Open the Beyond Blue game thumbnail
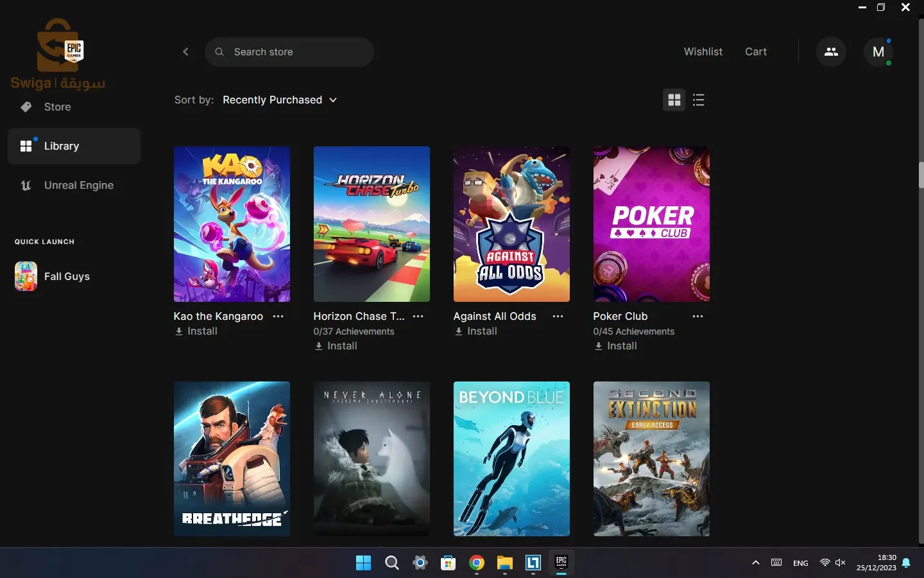The width and height of the screenshot is (924, 578). click(x=511, y=459)
